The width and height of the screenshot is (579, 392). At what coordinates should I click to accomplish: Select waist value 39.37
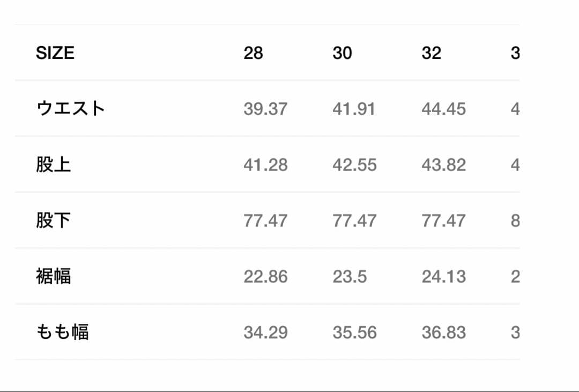[265, 109]
